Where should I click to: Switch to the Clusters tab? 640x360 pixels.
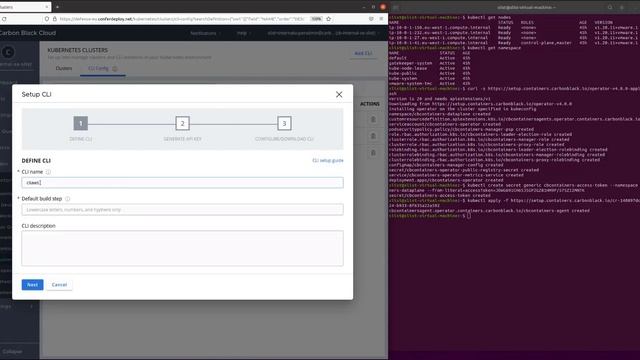(64, 68)
